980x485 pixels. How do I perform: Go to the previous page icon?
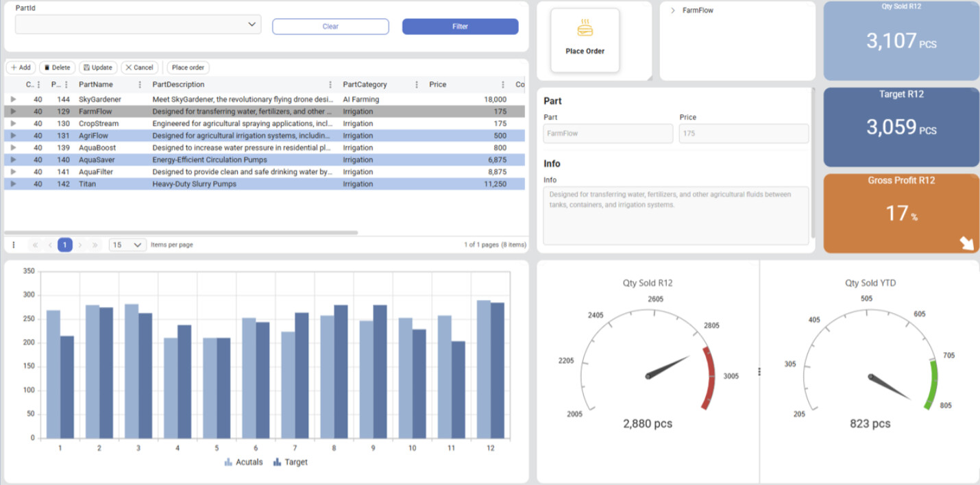coord(50,245)
